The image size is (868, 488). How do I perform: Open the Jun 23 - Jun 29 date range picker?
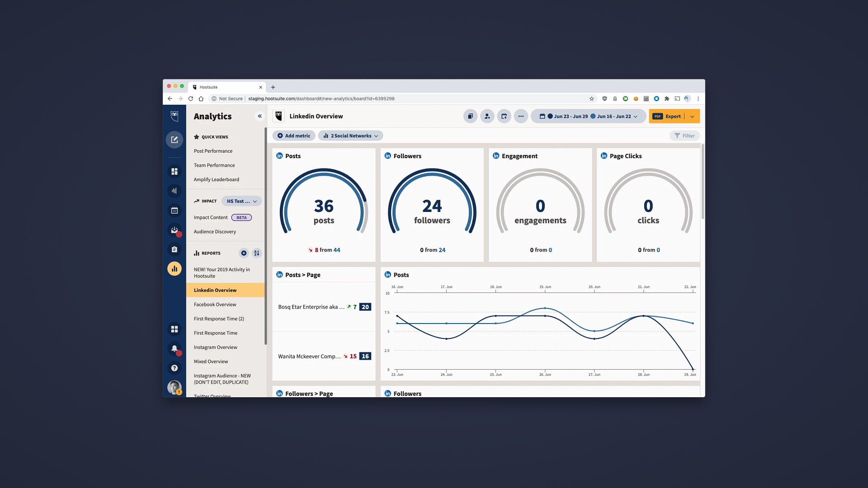[571, 116]
